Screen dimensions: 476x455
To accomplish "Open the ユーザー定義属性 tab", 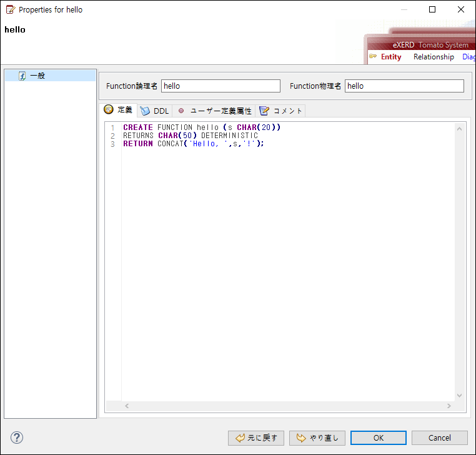I will point(214,111).
